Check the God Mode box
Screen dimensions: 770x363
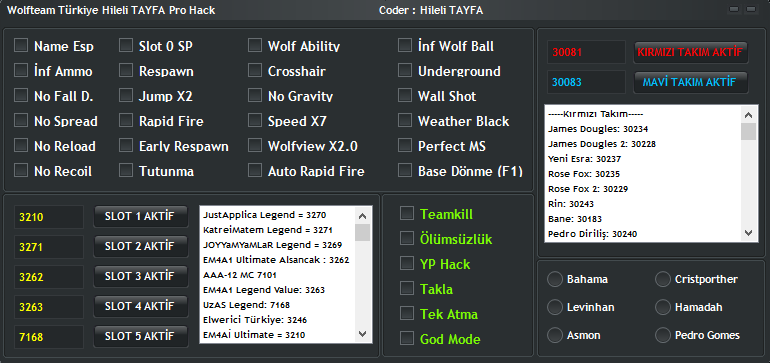click(x=407, y=339)
